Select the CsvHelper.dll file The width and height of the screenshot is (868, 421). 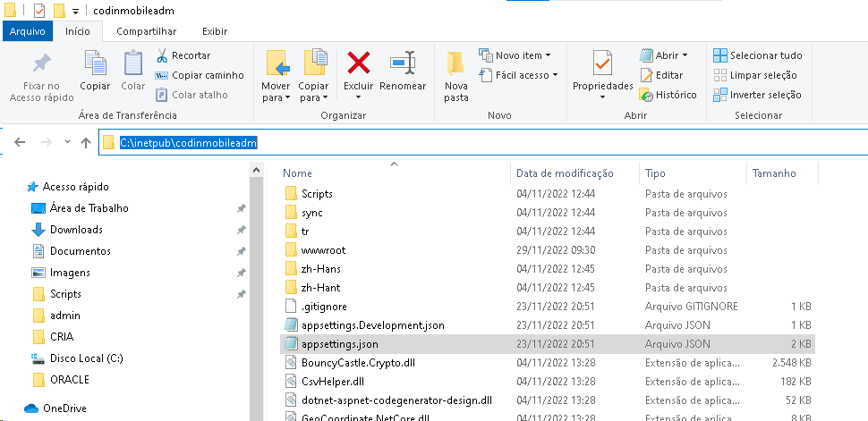333,382
